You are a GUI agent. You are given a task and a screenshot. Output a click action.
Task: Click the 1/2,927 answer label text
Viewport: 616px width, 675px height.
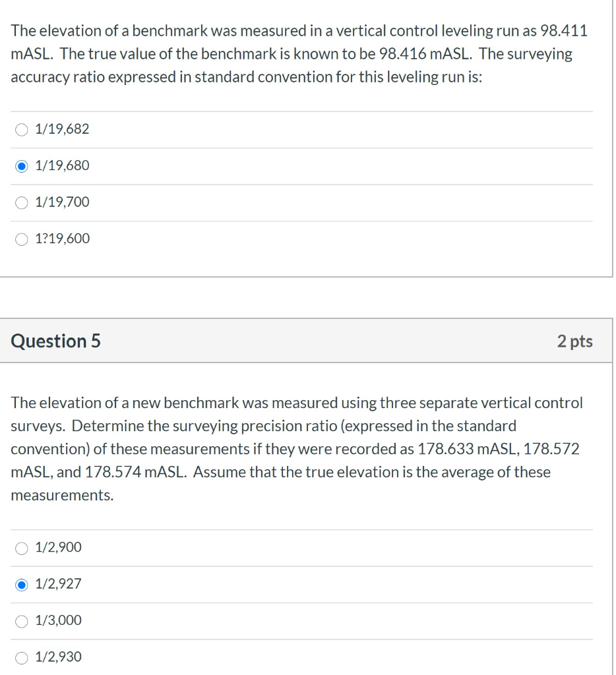(x=59, y=583)
